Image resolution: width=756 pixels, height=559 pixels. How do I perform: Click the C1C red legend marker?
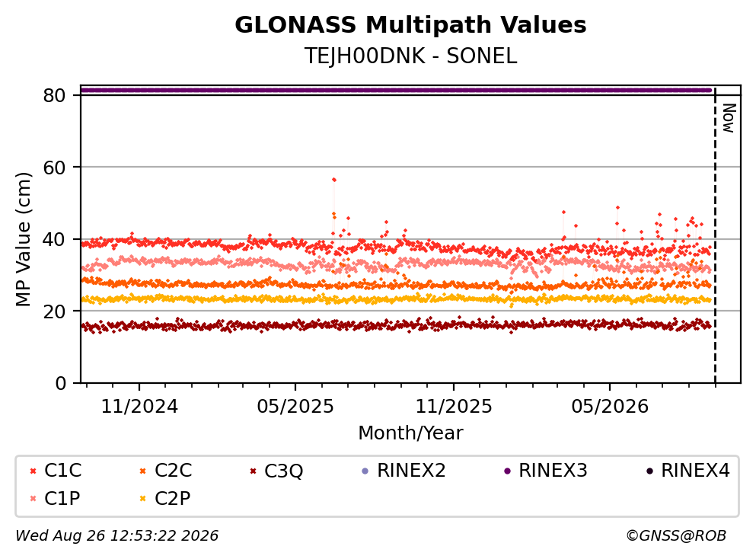pyautogui.click(x=33, y=471)
